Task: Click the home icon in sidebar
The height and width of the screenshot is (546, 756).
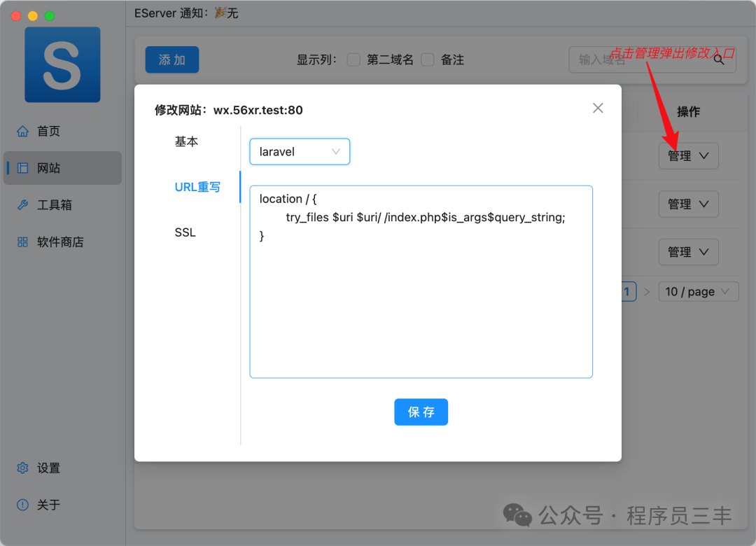Action: click(x=22, y=131)
